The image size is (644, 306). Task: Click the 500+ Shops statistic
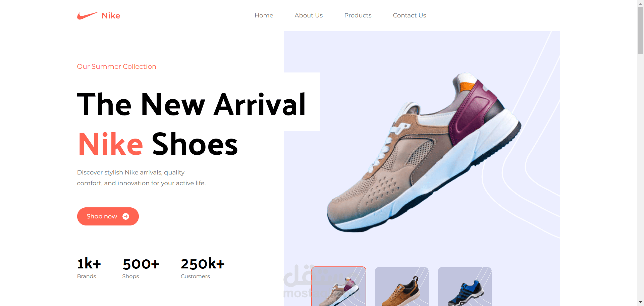(141, 268)
